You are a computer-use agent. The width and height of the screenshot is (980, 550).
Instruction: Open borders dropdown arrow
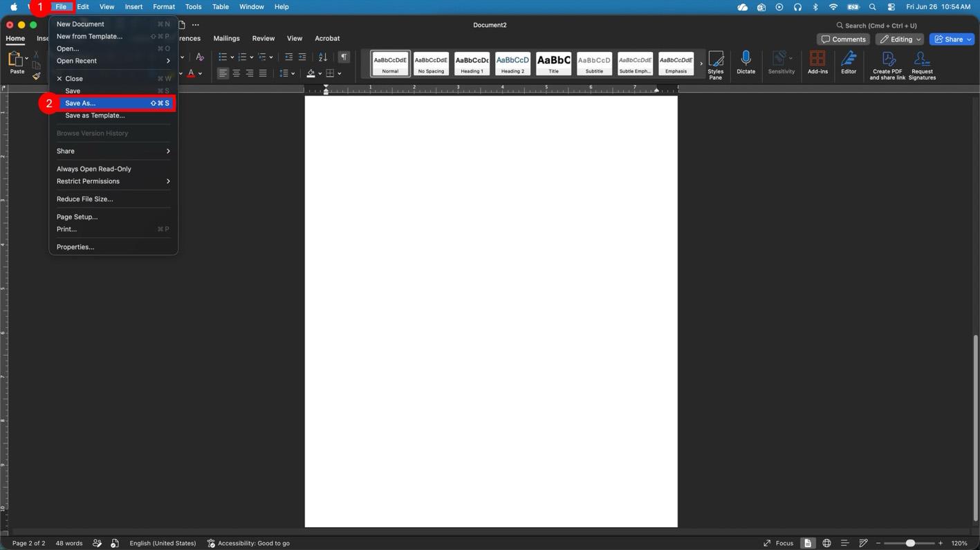pyautogui.click(x=340, y=73)
